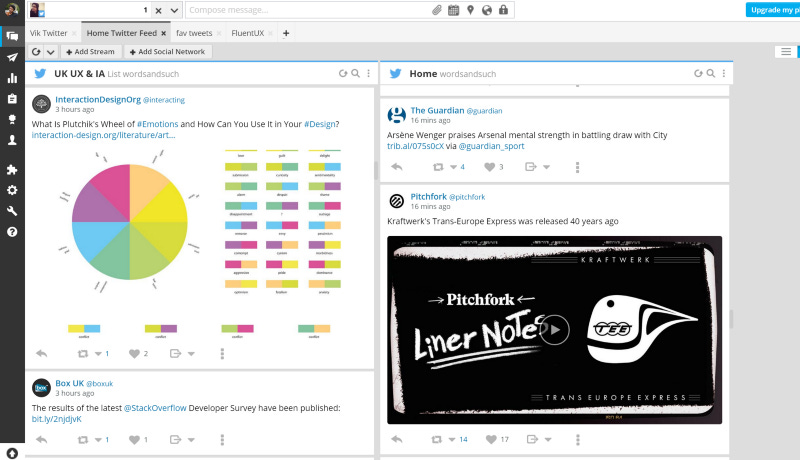
Task: Open the Tools wrench icon
Action: coord(12,211)
